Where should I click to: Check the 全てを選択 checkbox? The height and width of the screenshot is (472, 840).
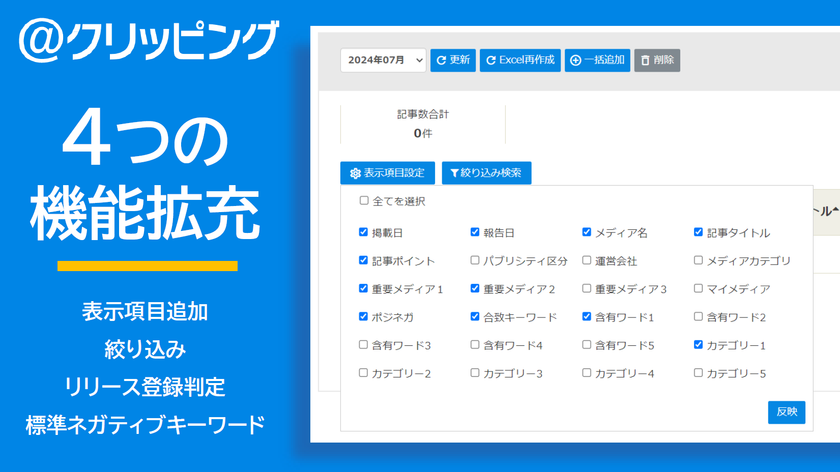(364, 200)
